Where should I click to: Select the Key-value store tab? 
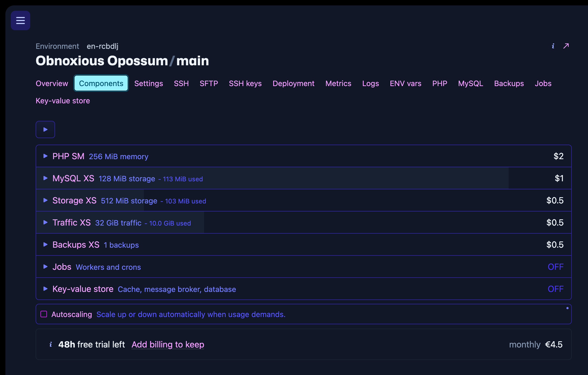point(63,101)
